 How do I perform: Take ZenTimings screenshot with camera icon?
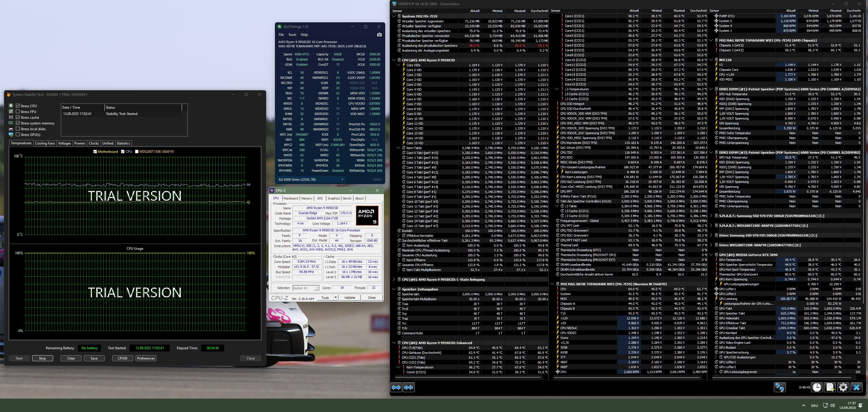[x=379, y=35]
